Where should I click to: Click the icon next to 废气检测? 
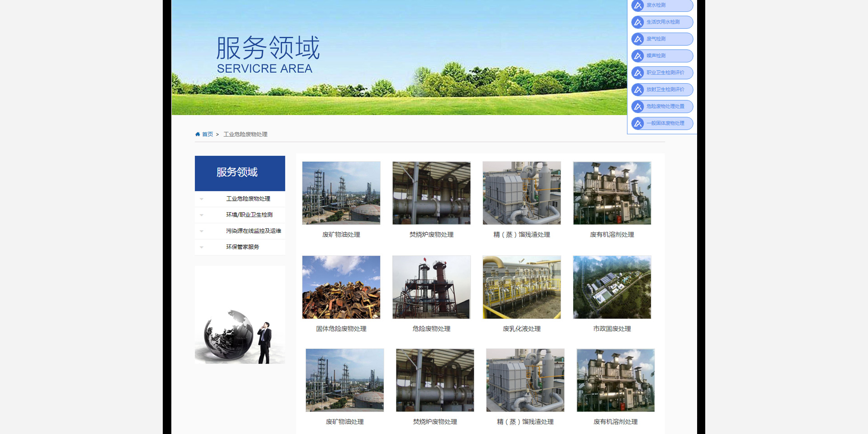coord(638,39)
